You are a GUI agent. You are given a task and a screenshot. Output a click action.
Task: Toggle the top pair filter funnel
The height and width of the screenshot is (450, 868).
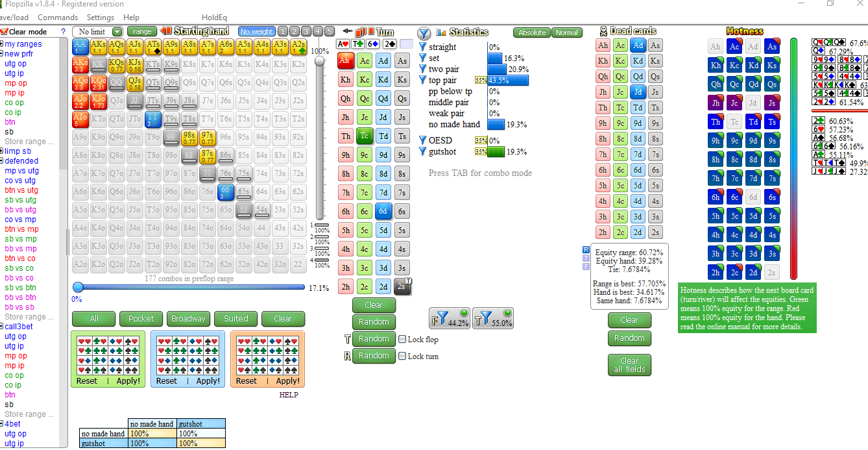coord(423,80)
